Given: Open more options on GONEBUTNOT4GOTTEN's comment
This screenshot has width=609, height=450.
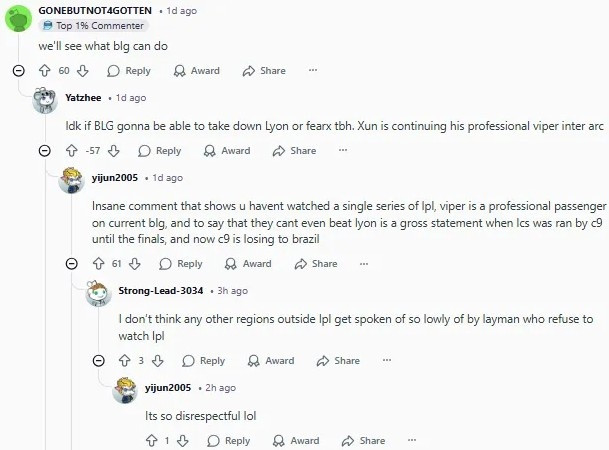Looking at the screenshot, I should click(313, 71).
